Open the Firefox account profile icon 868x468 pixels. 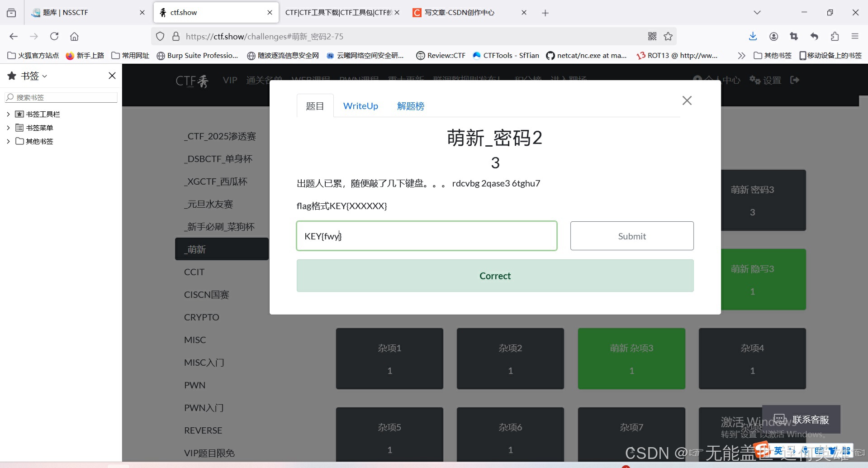pos(773,36)
